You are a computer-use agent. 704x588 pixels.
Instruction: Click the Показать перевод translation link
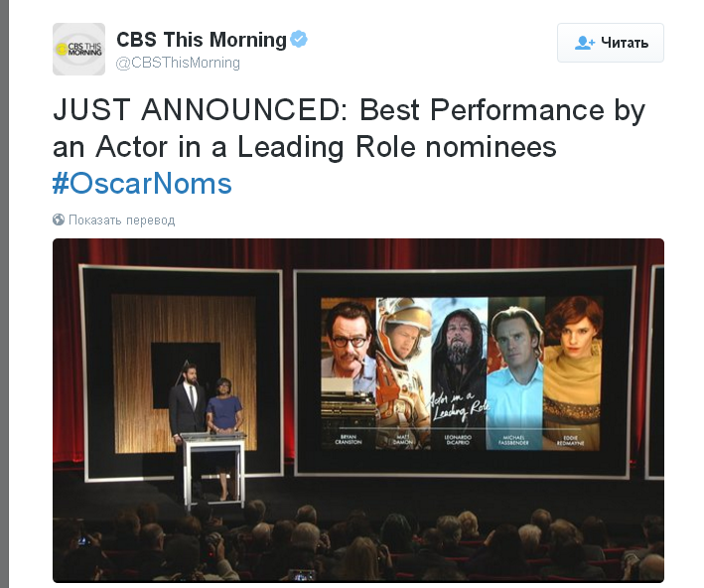(121, 220)
